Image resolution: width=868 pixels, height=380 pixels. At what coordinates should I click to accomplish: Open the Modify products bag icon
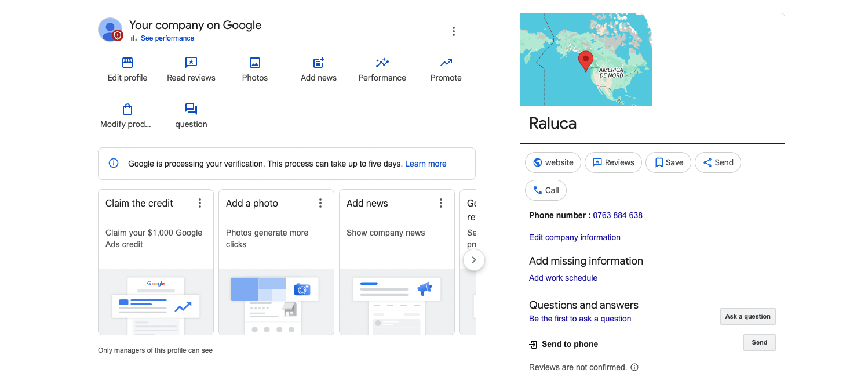[127, 109]
